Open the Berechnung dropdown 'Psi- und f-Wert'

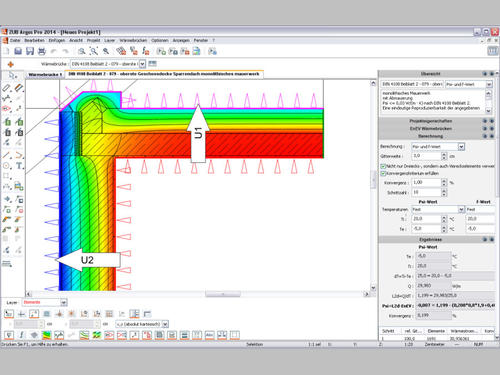[461, 147]
